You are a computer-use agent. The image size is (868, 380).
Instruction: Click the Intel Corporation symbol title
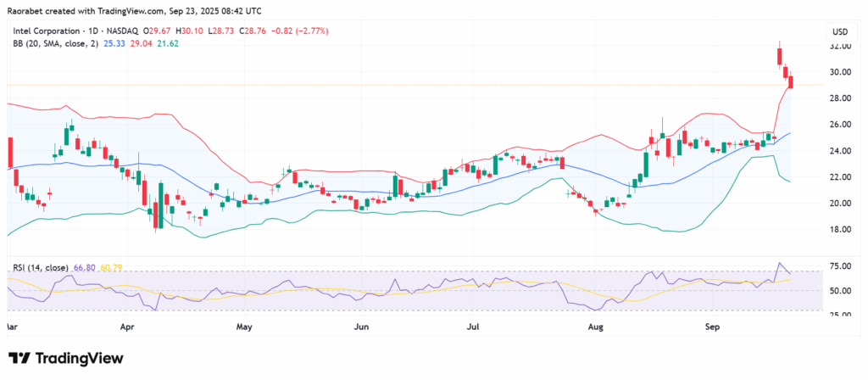47,31
